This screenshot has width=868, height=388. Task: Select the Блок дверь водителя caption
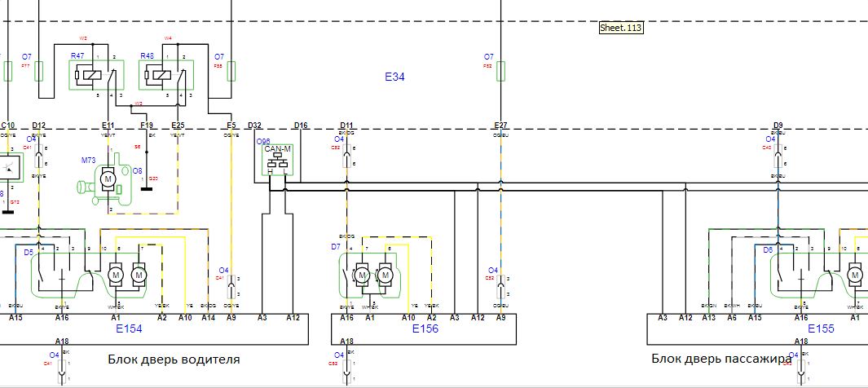[174, 359]
